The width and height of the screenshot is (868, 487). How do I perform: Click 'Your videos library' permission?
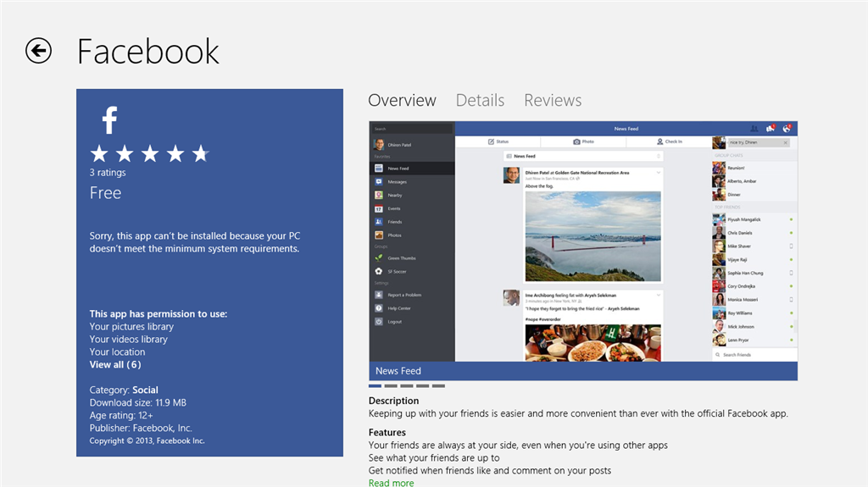(x=128, y=340)
